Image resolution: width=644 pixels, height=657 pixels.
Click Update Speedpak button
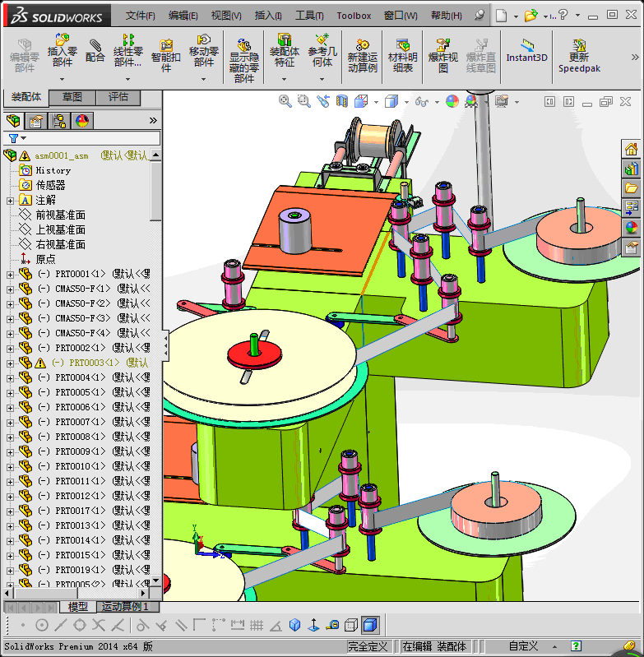[579, 55]
